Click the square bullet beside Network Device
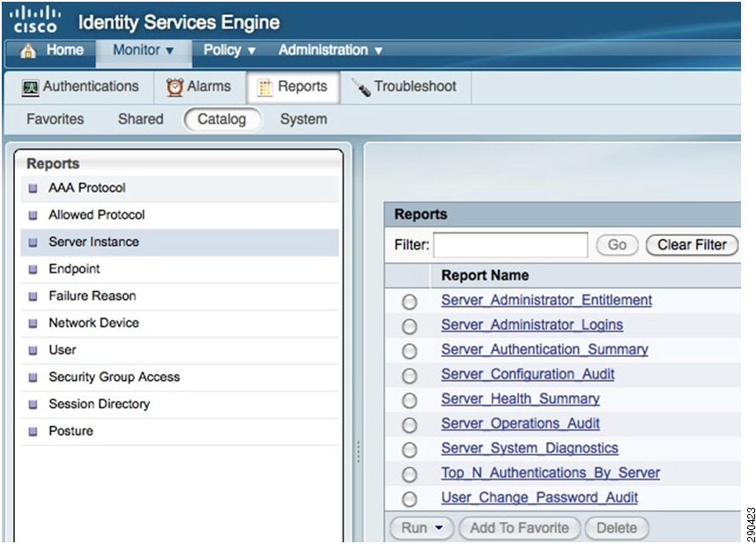756x544 pixels. 33,323
